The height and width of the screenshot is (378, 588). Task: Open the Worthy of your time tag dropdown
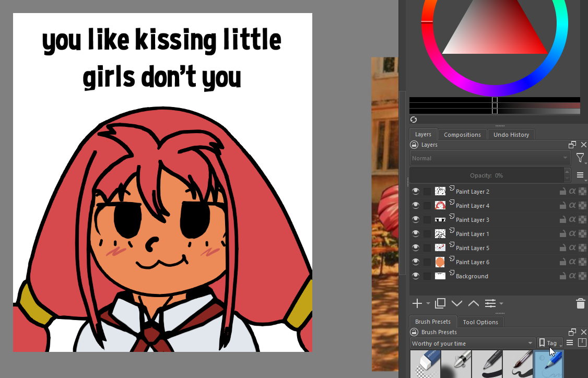[x=472, y=343]
